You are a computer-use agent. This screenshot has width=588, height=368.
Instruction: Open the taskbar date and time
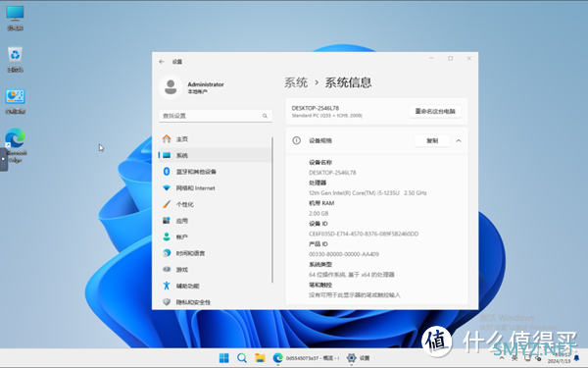tap(559, 358)
